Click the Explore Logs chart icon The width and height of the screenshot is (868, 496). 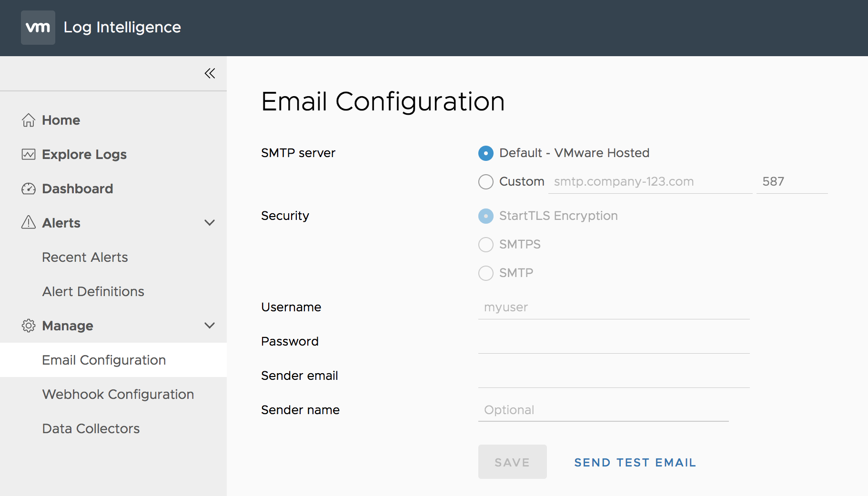coord(29,154)
